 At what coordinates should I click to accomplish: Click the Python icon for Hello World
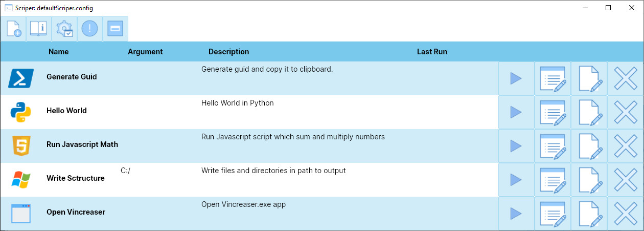tap(21, 112)
